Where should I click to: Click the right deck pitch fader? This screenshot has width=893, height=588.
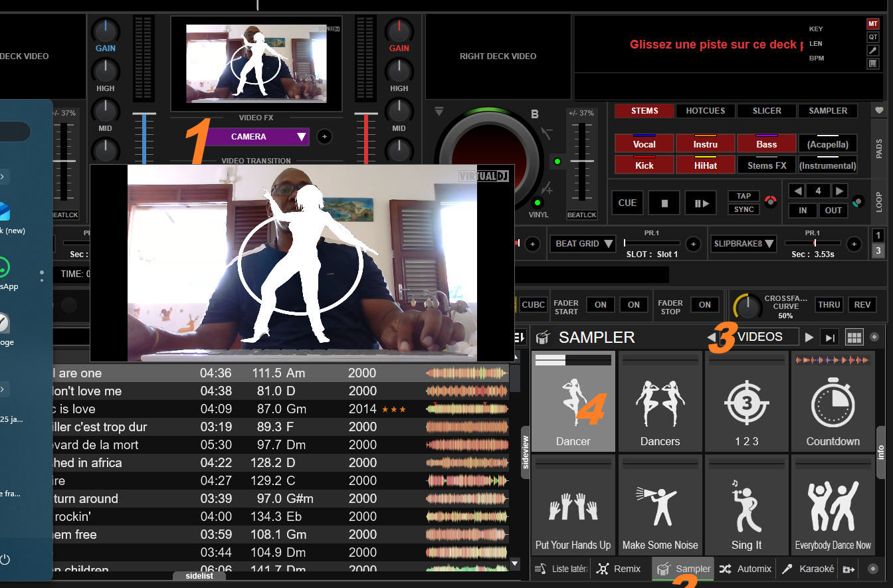tap(583, 161)
